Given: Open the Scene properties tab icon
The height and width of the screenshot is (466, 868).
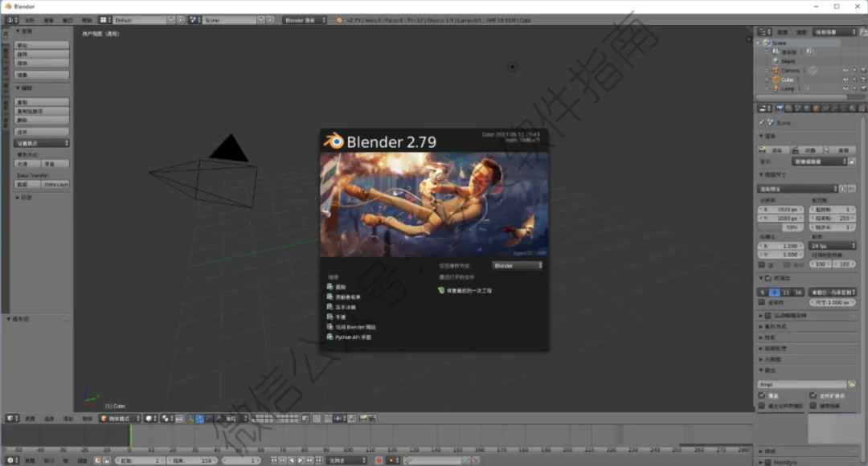Looking at the screenshot, I should tap(798, 108).
